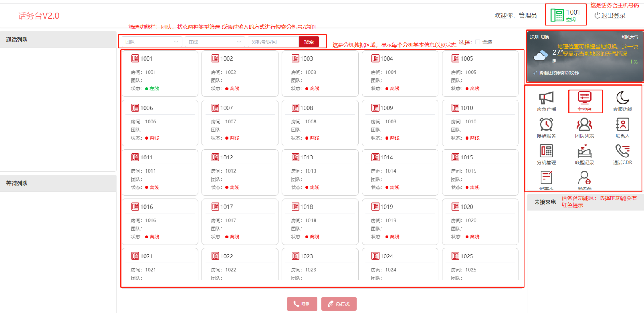The image size is (644, 313).
Task: Expand the 团队 team filter dropdown
Action: point(151,42)
